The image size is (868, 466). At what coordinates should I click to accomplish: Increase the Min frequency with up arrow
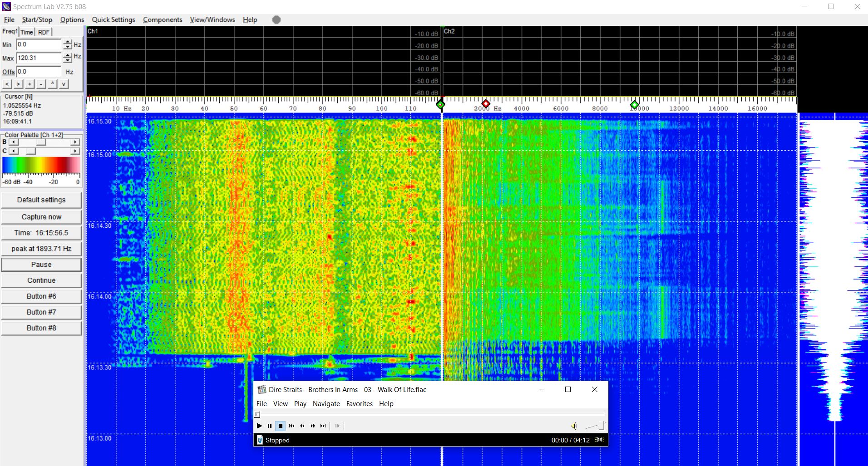click(68, 42)
